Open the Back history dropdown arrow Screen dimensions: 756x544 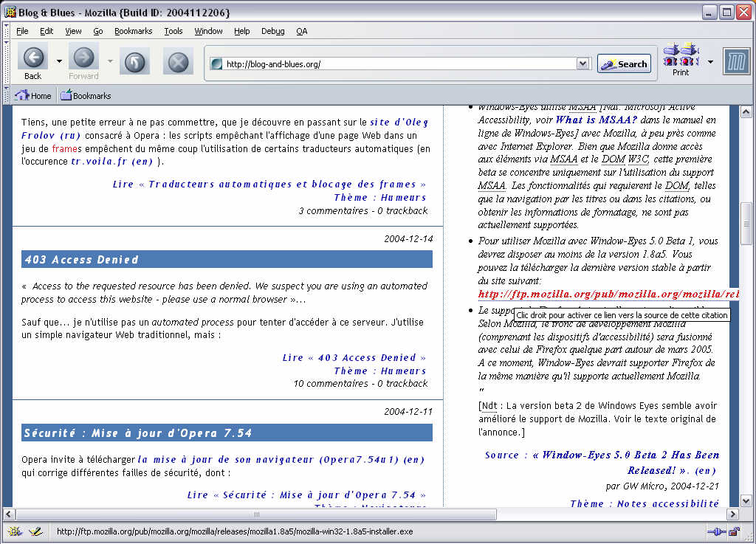[59, 61]
